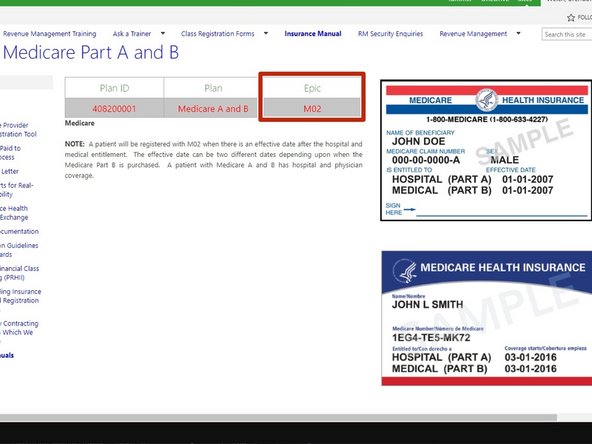The width and height of the screenshot is (592, 444).
Task: Open Health Exchange sidebar link
Action: (x=14, y=213)
